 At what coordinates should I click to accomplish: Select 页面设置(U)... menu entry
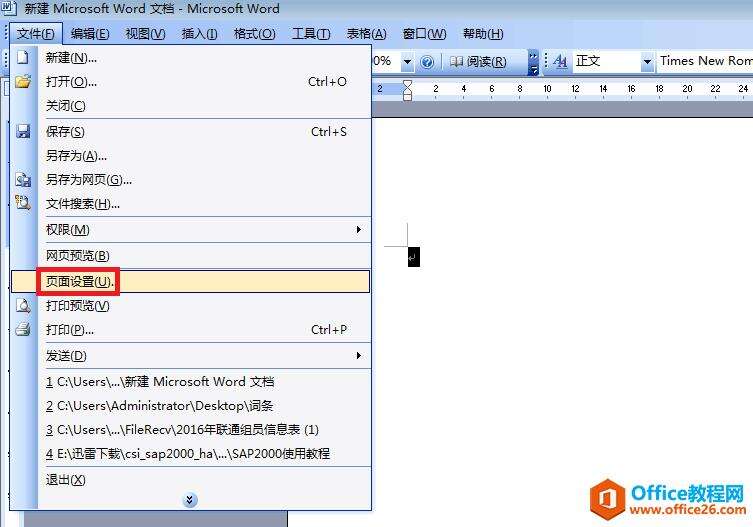[x=190, y=282]
